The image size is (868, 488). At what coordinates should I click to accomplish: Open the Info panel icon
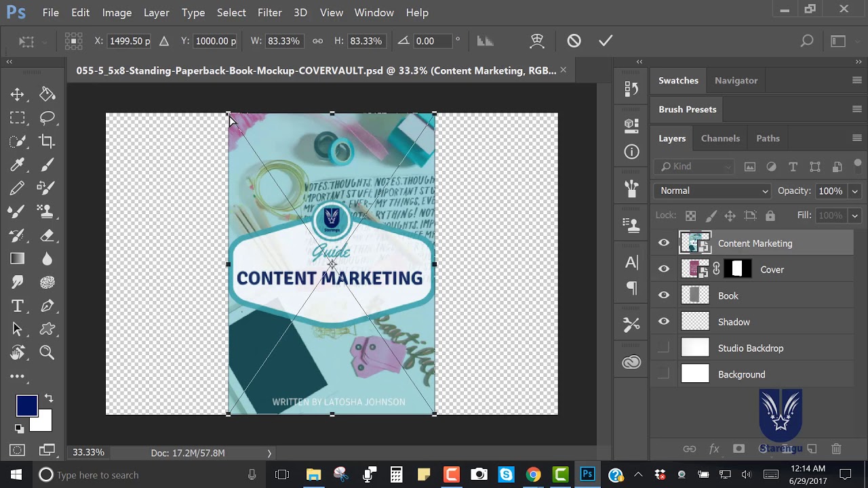631,152
